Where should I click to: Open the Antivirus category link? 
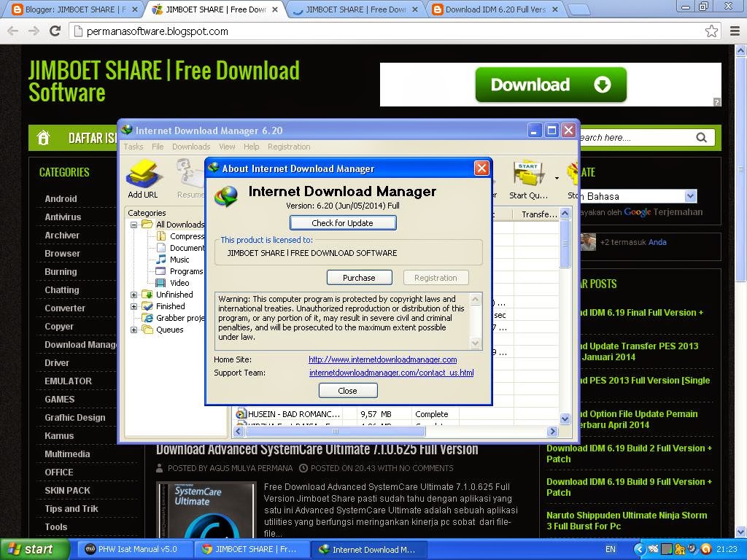pyautogui.click(x=63, y=217)
